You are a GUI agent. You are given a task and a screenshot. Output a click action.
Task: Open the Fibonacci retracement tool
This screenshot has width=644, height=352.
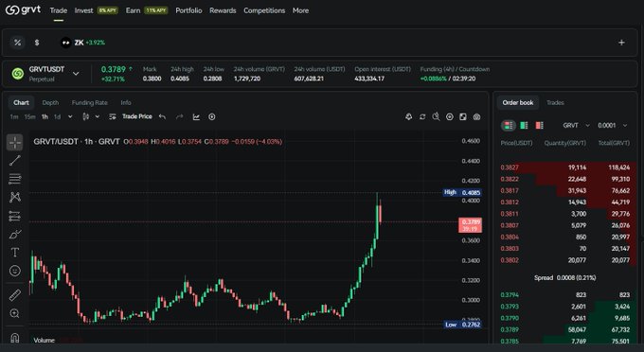(15, 179)
